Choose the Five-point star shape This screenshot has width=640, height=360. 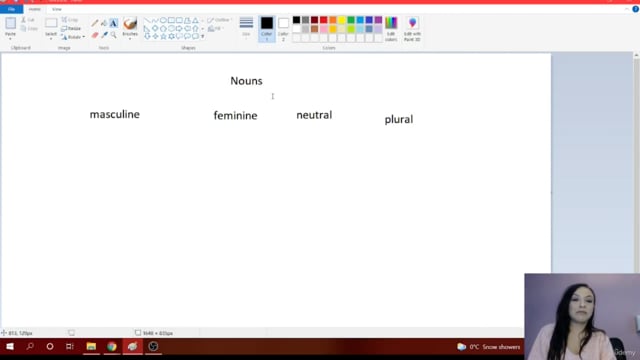(x=163, y=36)
